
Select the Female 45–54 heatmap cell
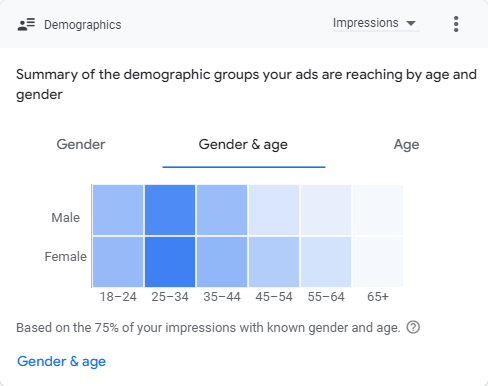(274, 262)
